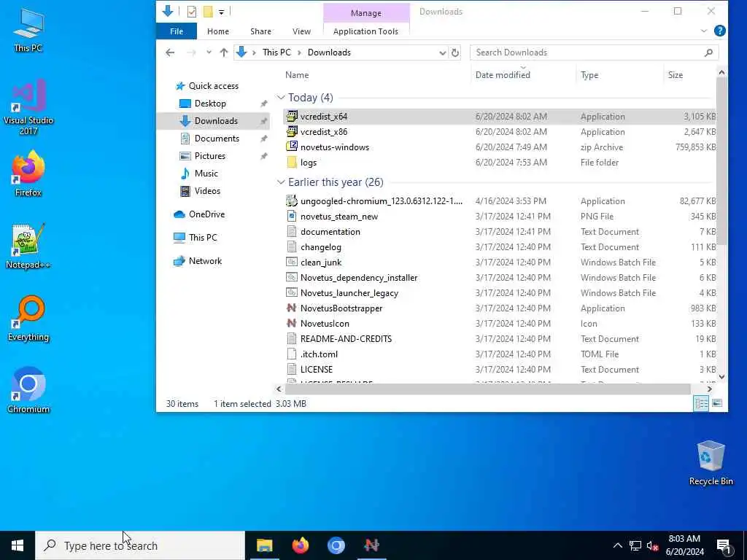Select the vcredist_x86 application file
The height and width of the screenshot is (560, 747).
point(323,132)
